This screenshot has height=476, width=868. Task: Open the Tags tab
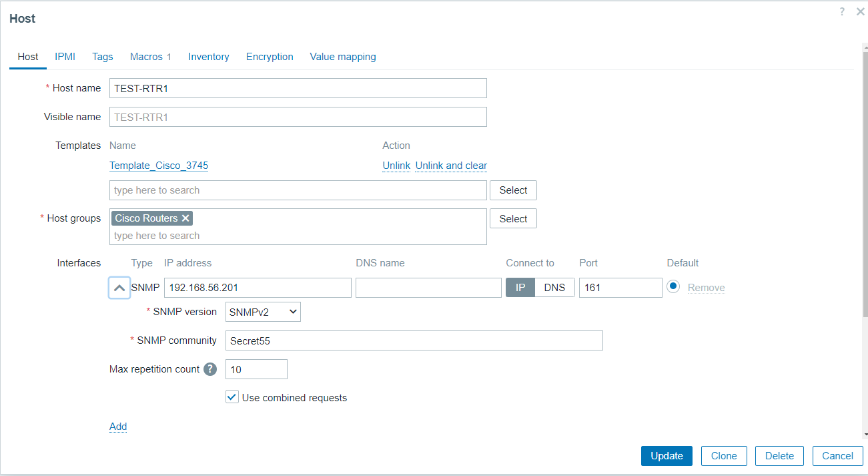tap(102, 57)
